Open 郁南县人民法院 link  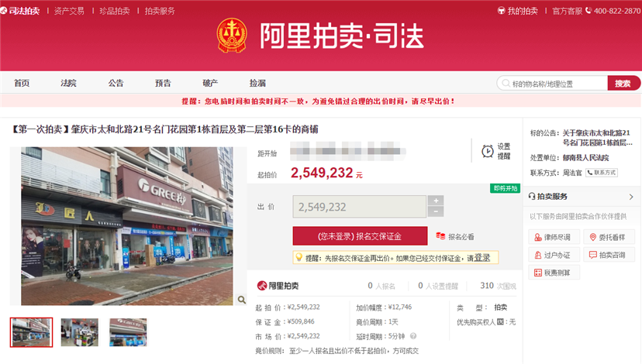pos(585,157)
